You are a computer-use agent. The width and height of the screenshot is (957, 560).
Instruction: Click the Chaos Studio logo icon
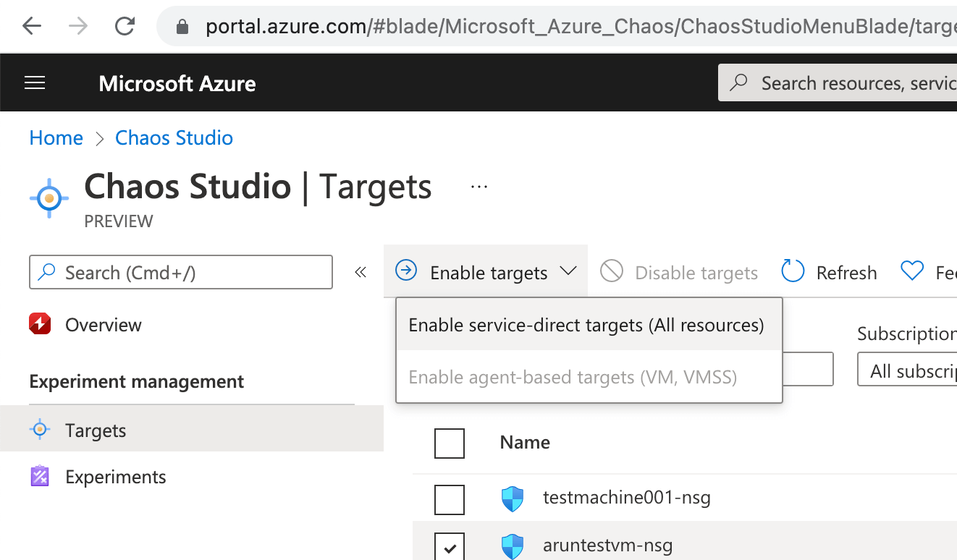[x=49, y=198]
